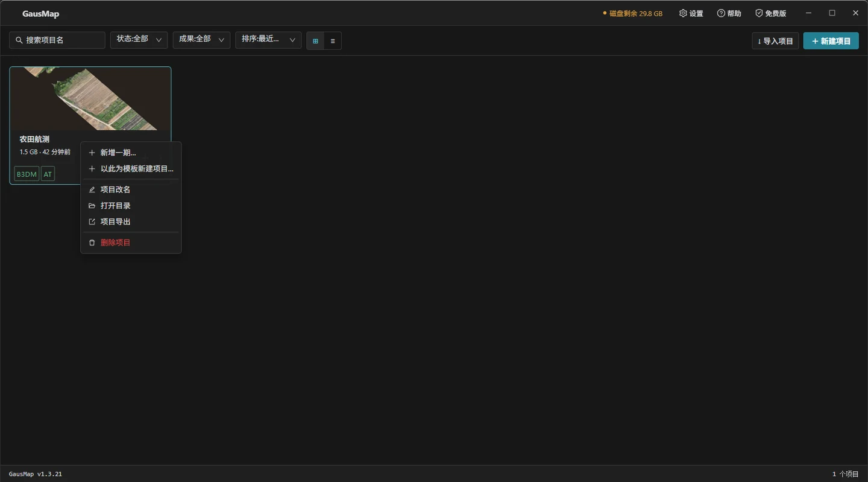Select 以此为模板新建项目 menu entry
Screen dimensions: 868x482
tap(131, 169)
